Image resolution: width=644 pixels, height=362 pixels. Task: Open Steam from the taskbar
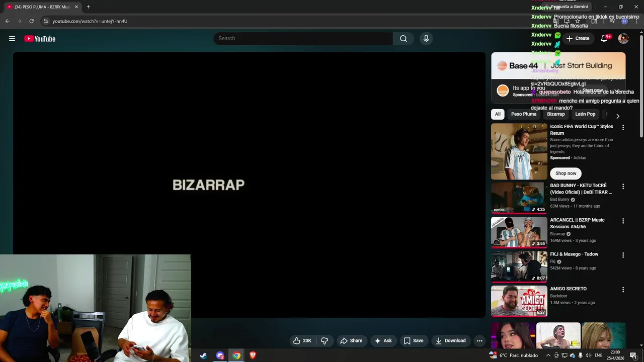[x=203, y=355]
